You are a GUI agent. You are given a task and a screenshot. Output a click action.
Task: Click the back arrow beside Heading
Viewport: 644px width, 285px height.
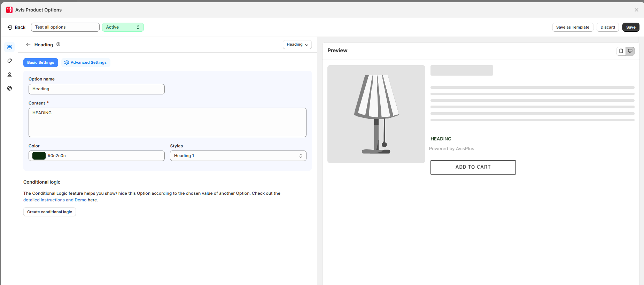[x=28, y=45]
